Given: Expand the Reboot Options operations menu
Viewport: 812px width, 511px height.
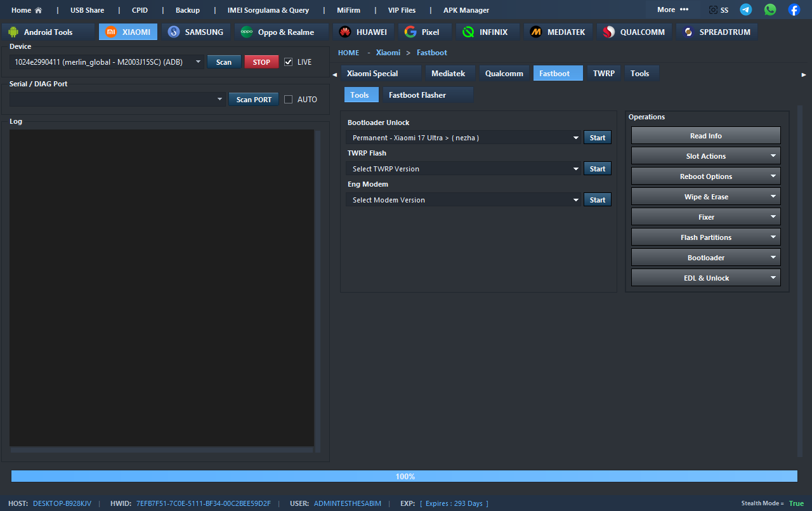Looking at the screenshot, I should point(705,176).
